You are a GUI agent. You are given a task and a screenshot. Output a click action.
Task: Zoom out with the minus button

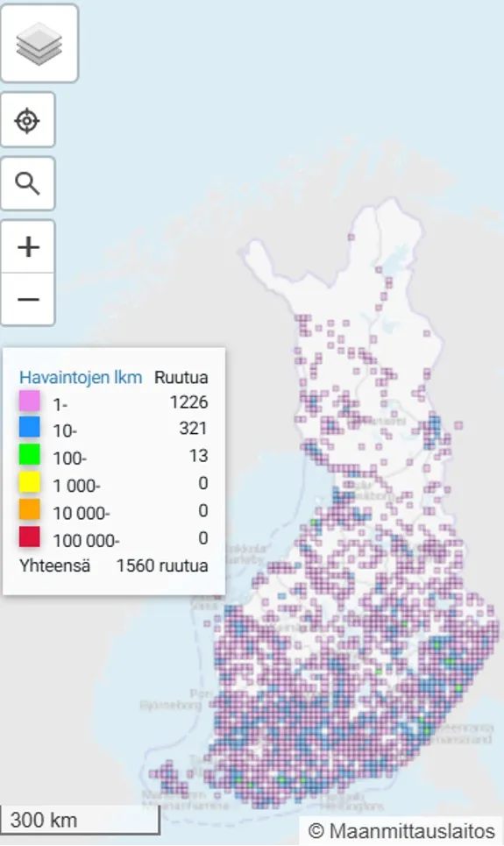point(28,299)
